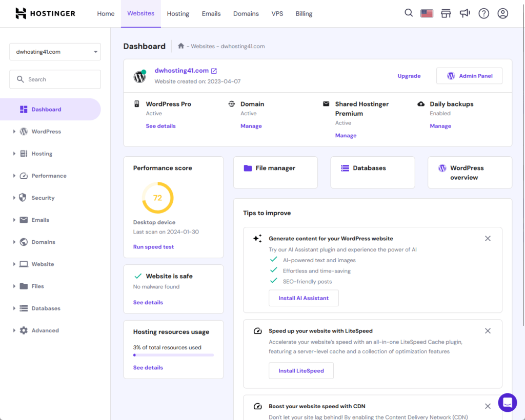See details under Website is safe
Screen dimensions: 525x420
148,302
